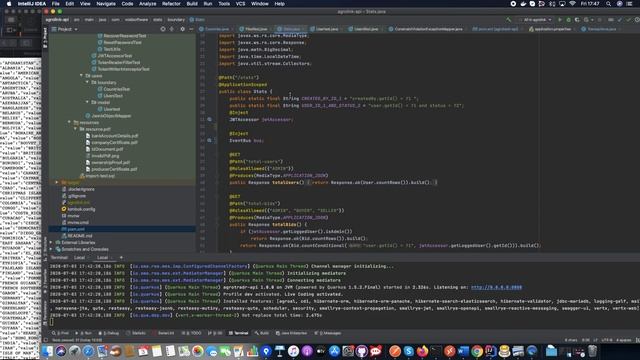Open the http://0.0.0.0:8080 link in the terminal
The width and height of the screenshot is (640, 360).
[496, 287]
